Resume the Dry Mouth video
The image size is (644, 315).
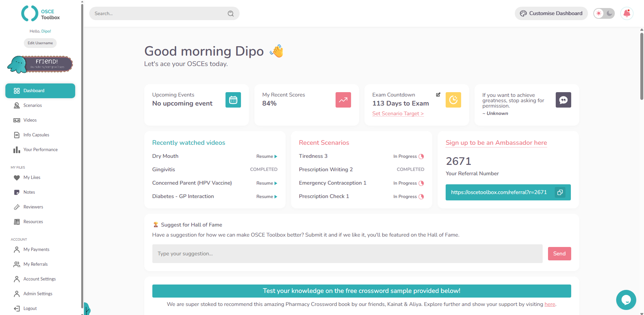[267, 156]
